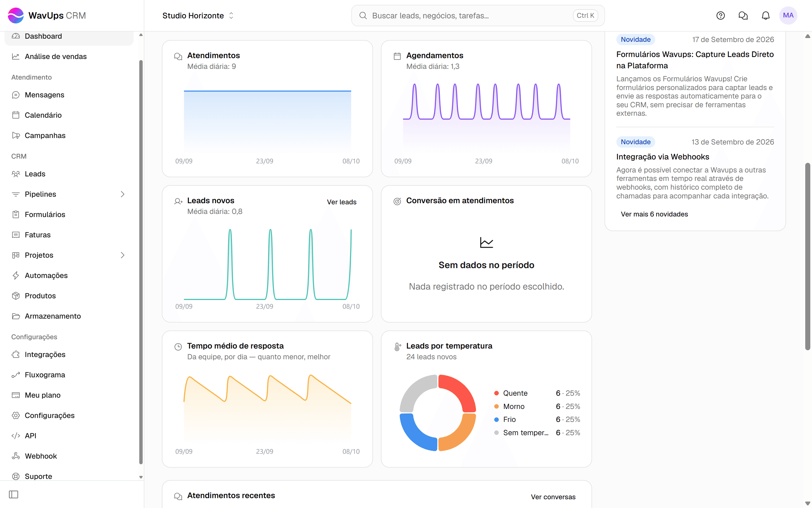This screenshot has height=508, width=812.
Task: Click the Tempo médio de resposta title
Action: [x=235, y=346]
